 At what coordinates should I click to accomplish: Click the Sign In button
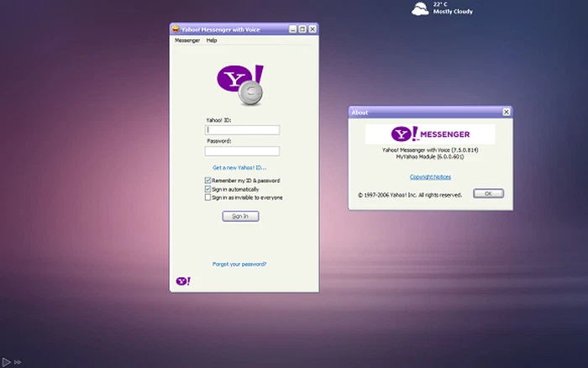[x=240, y=216]
